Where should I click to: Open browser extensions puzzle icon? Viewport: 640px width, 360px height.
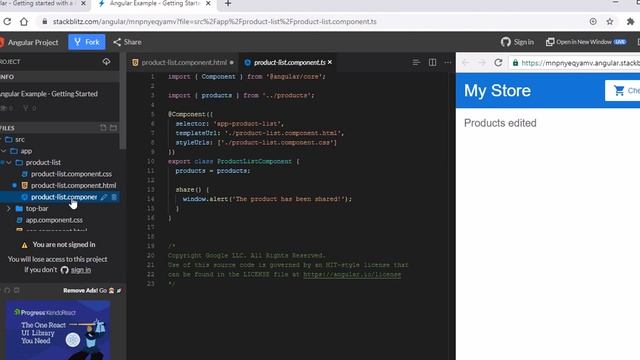point(631,22)
